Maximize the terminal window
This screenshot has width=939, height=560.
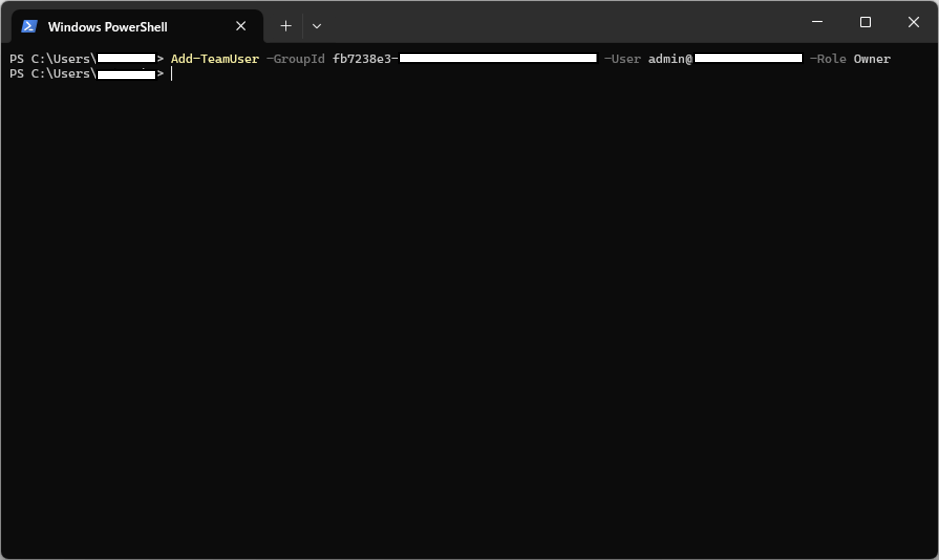(x=865, y=22)
